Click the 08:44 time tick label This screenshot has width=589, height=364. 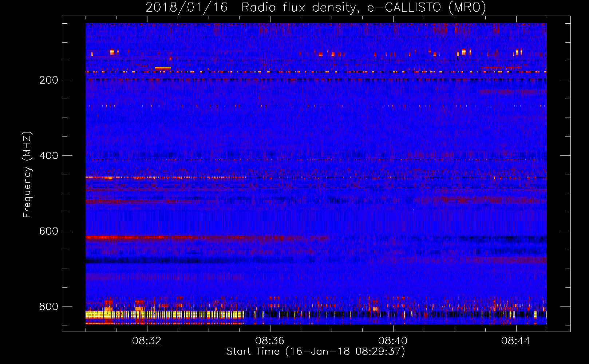tap(516, 341)
